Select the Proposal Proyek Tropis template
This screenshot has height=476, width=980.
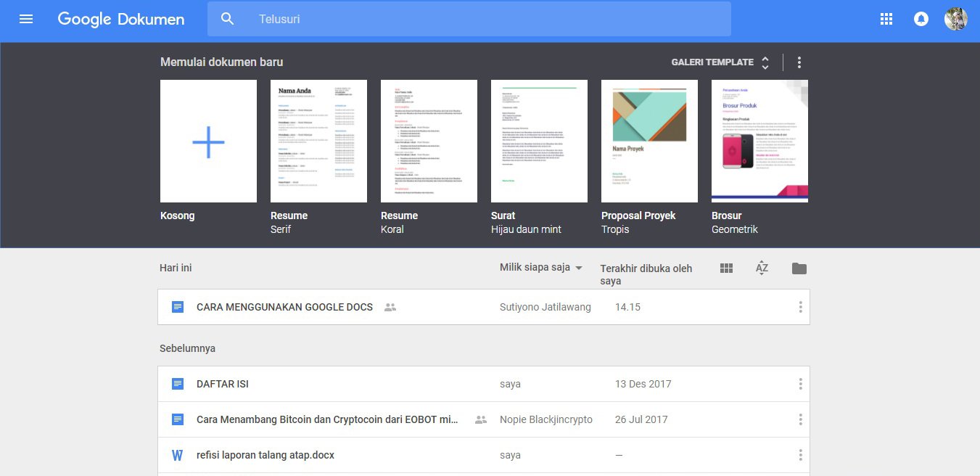[649, 141]
